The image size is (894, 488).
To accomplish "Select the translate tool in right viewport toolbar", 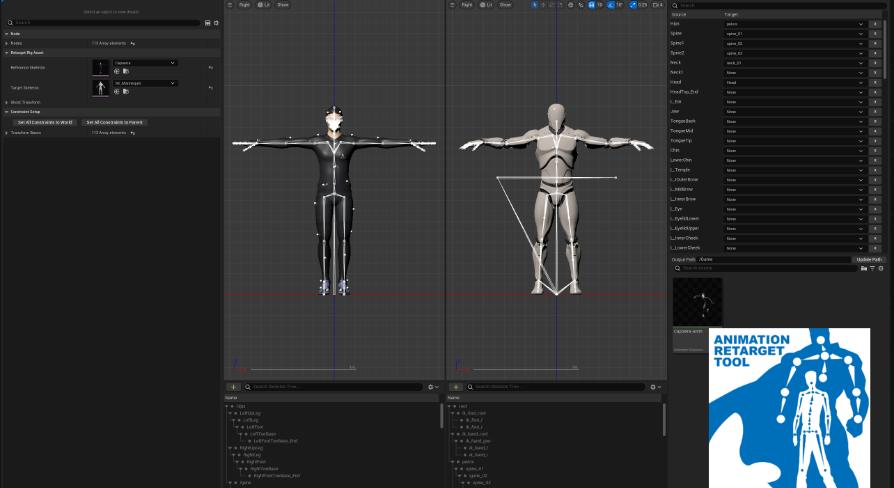I will (x=542, y=5).
